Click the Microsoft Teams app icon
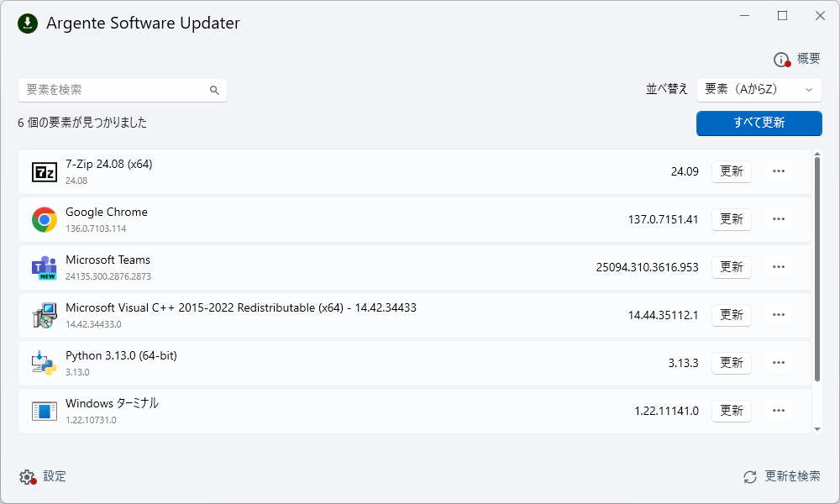The width and height of the screenshot is (840, 504). (45, 268)
